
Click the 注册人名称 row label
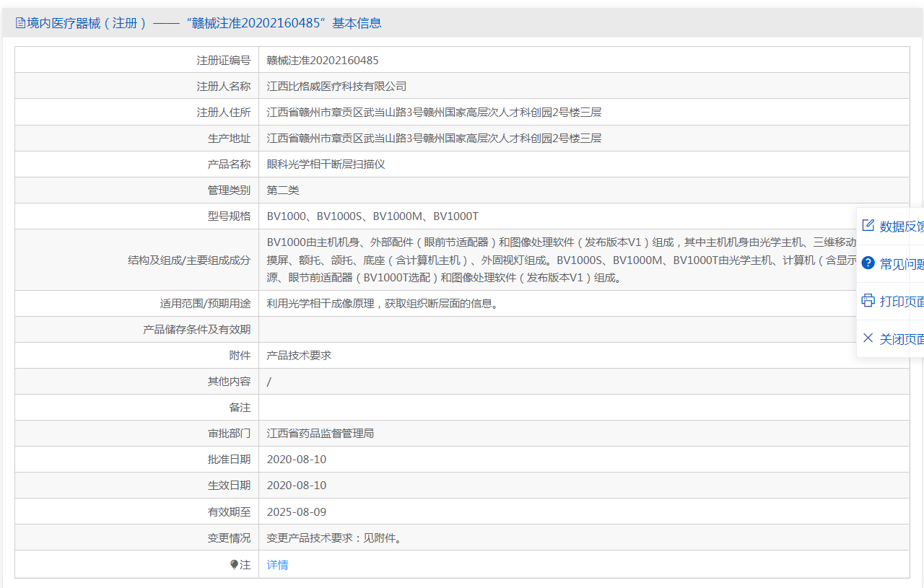pos(224,86)
